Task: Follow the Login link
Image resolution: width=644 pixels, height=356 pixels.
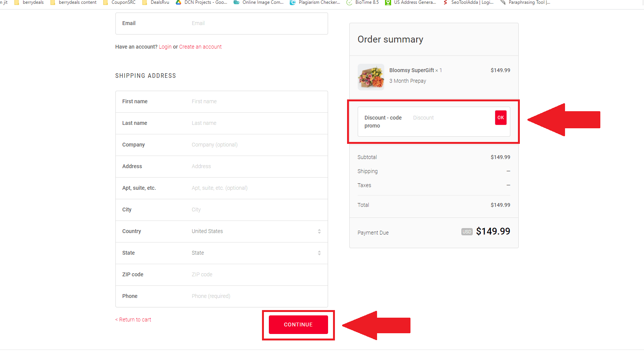Action: [x=165, y=47]
